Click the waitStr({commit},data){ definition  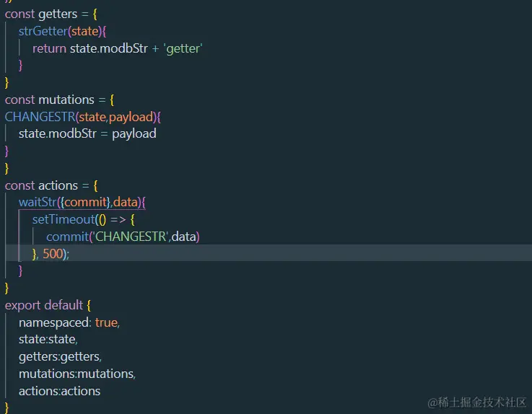82,203
